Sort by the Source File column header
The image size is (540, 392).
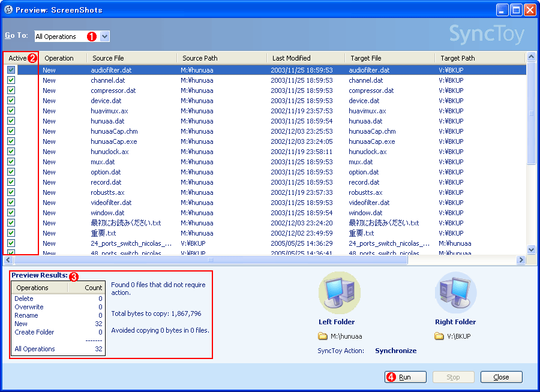pyautogui.click(x=132, y=58)
